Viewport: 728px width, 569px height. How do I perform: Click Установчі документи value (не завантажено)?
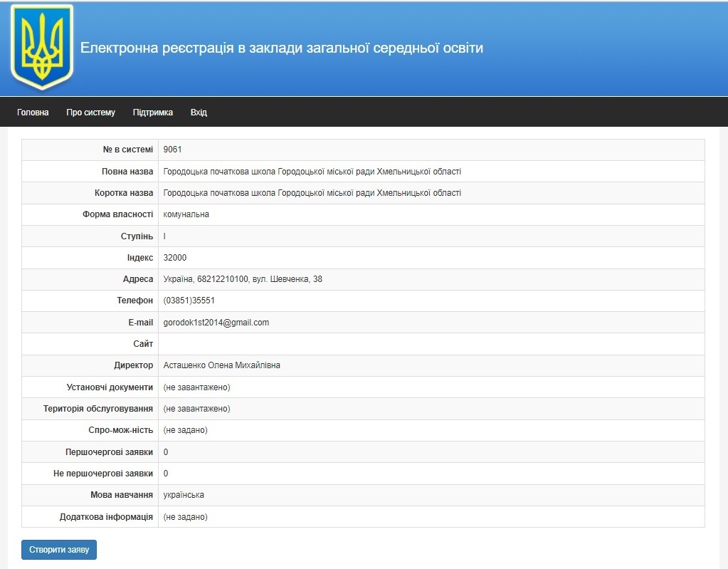(x=197, y=387)
